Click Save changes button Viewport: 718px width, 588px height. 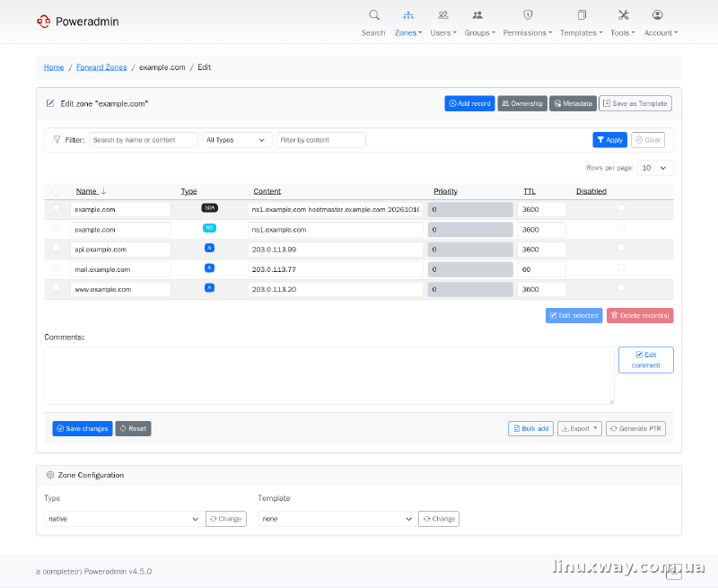(x=83, y=428)
